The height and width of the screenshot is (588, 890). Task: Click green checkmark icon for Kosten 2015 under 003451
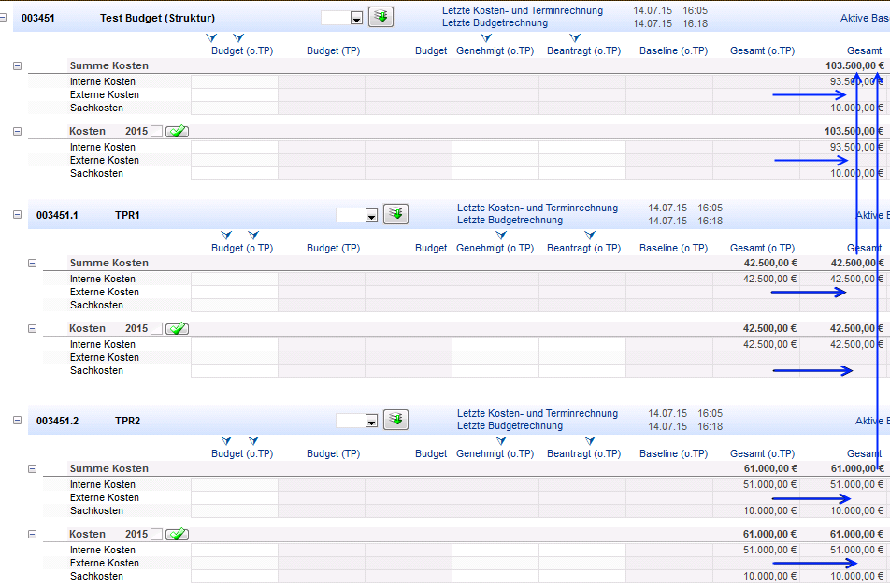177,132
